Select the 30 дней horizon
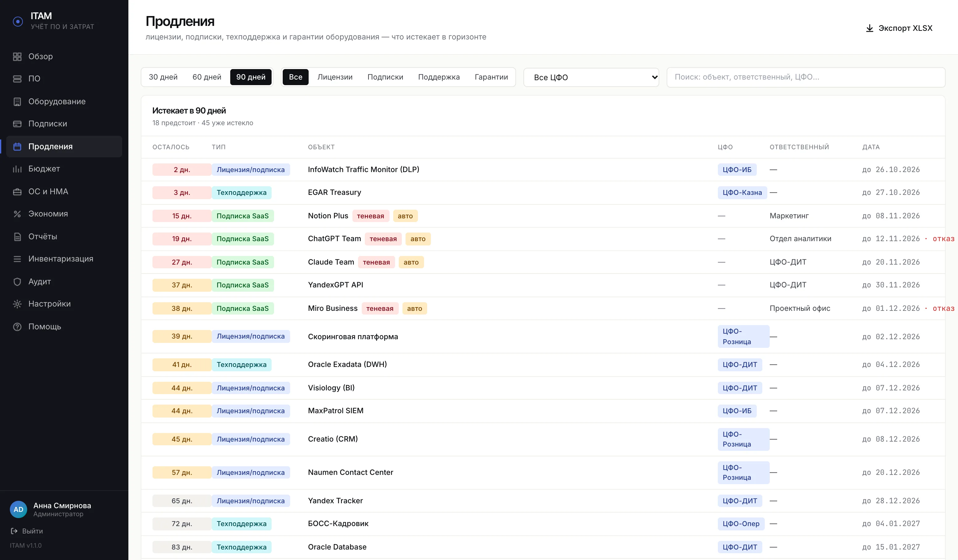This screenshot has width=958, height=560. click(163, 77)
